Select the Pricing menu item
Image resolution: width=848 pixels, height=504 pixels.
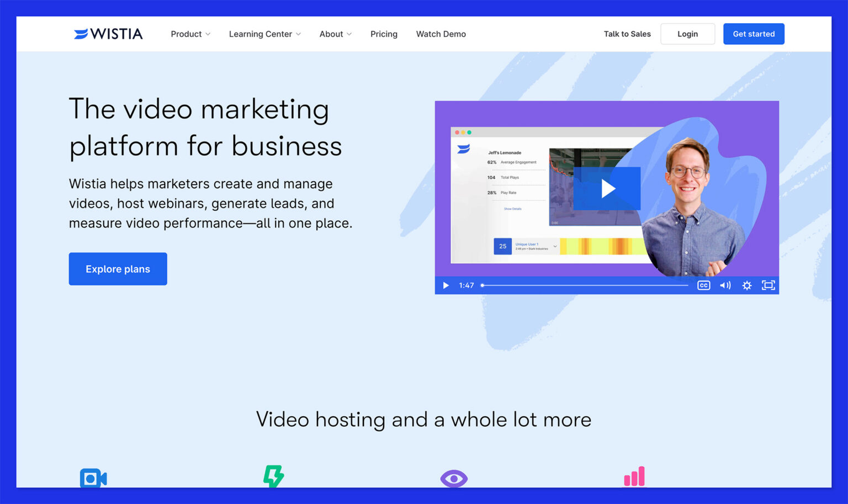coord(384,34)
